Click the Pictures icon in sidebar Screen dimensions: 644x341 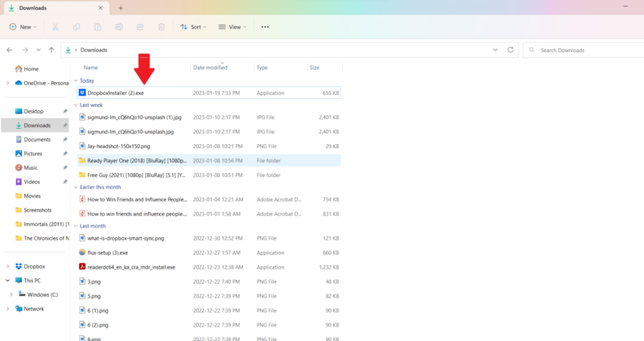pyautogui.click(x=19, y=154)
